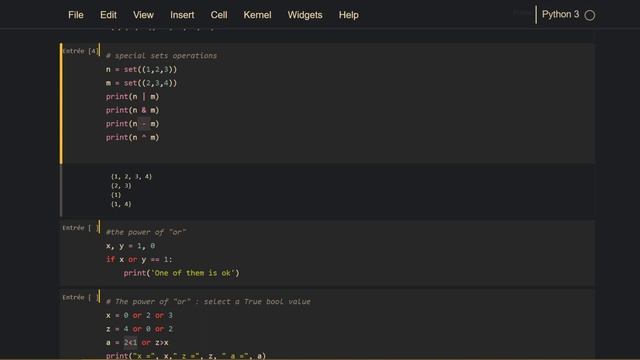Place cursor in 'm = set((2,3,4))' line
This screenshot has width=640, height=360.
pyautogui.click(x=141, y=83)
